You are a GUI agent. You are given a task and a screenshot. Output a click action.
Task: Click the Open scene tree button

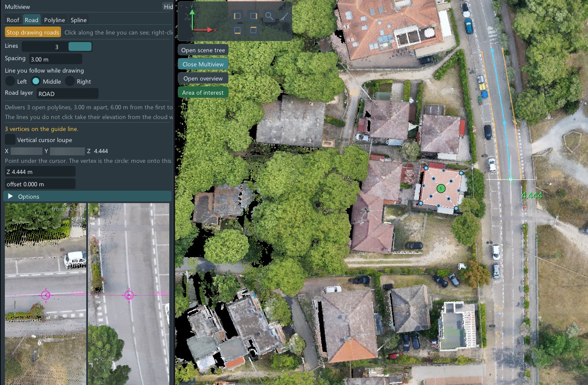[x=203, y=50]
